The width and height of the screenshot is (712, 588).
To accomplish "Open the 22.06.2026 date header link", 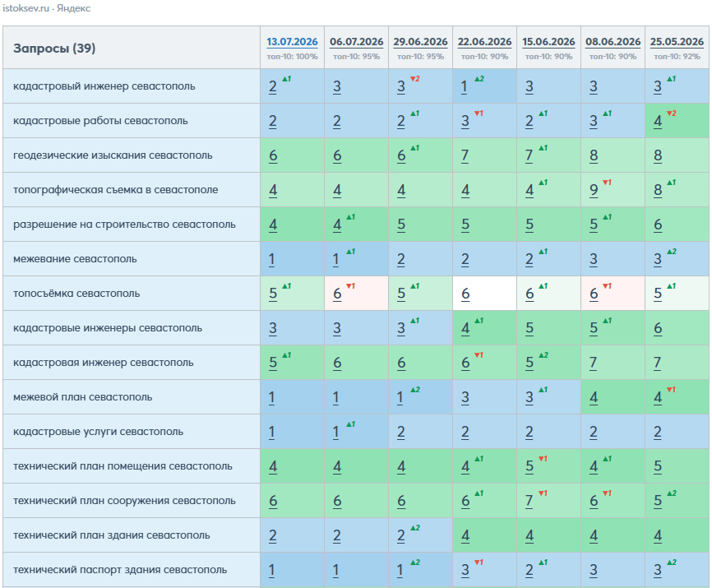I will (x=484, y=42).
